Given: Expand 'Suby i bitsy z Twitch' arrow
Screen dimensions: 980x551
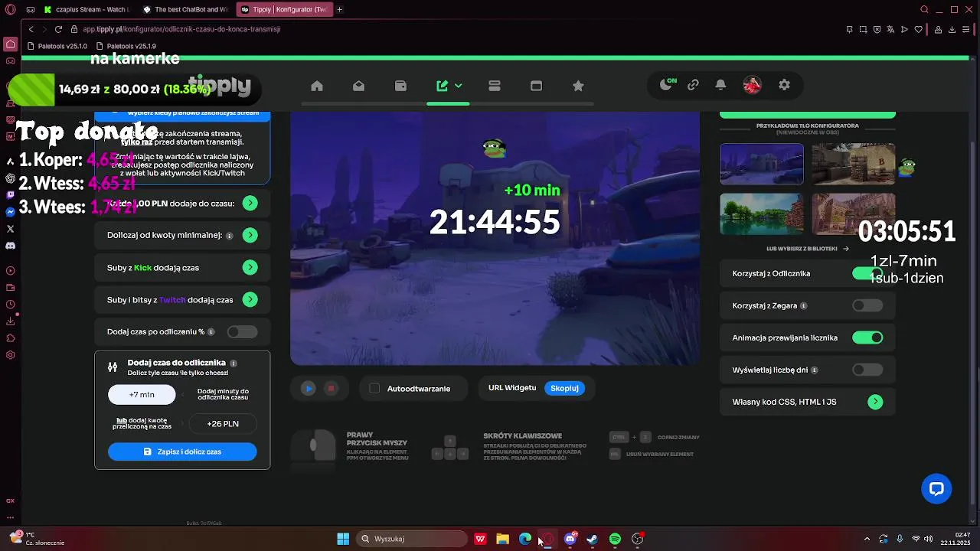Looking at the screenshot, I should coord(250,299).
